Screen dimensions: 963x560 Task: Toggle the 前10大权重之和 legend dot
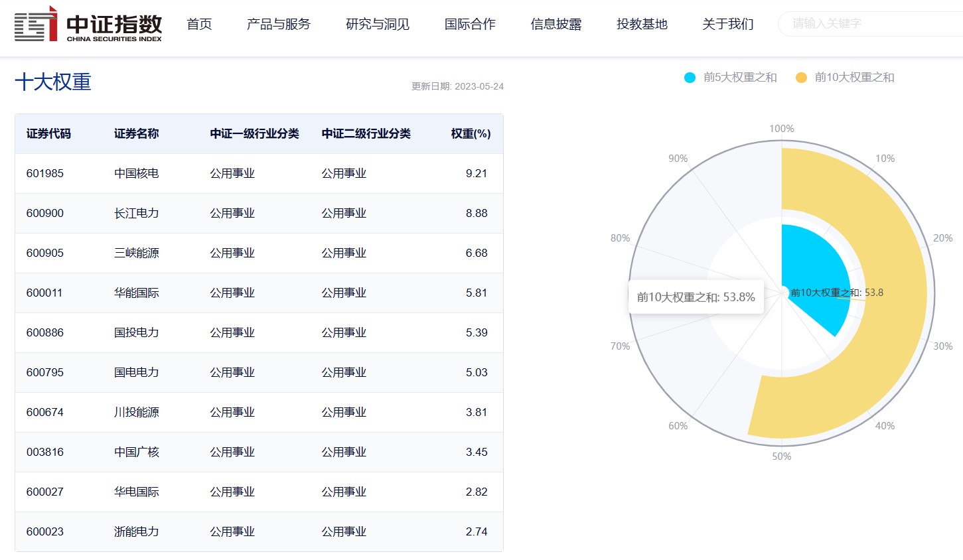[801, 78]
